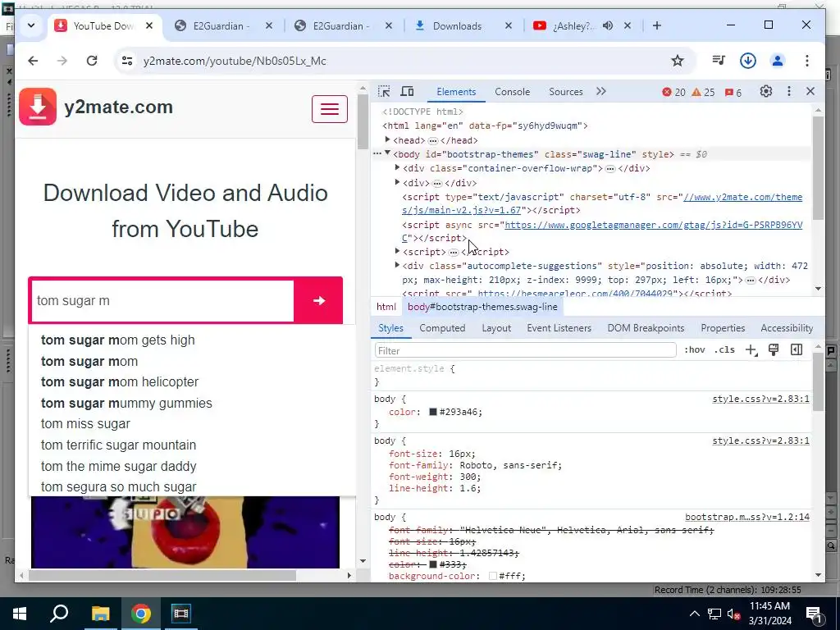Toggle .cls class editor
Image resolution: width=840 pixels, height=630 pixels.
(724, 349)
